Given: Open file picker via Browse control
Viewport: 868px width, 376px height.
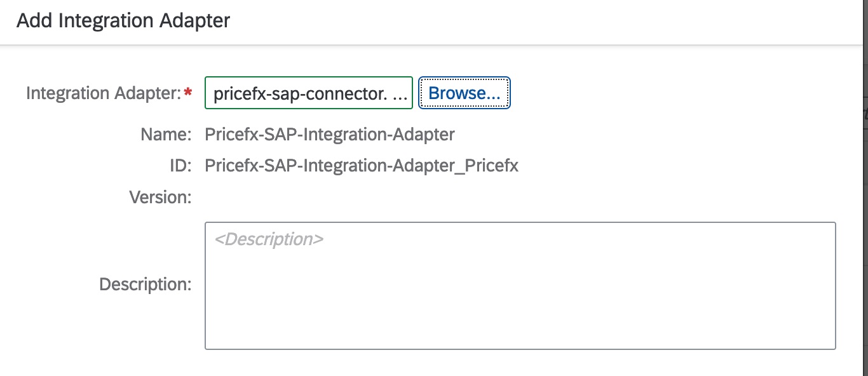Looking at the screenshot, I should (464, 93).
